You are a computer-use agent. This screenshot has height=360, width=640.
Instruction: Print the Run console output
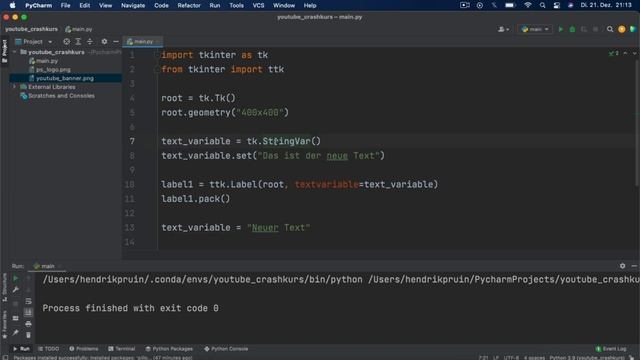(x=28, y=324)
